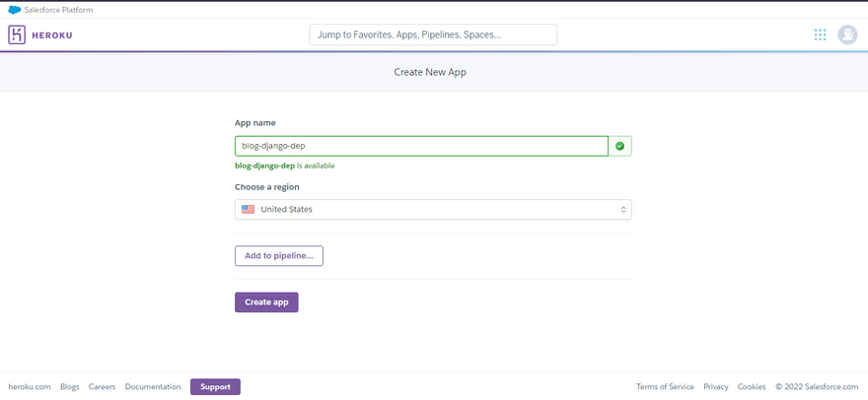Screen dimensions: 868x400
Task: Open the heroku.com footer link
Action: pyautogui.click(x=30, y=387)
